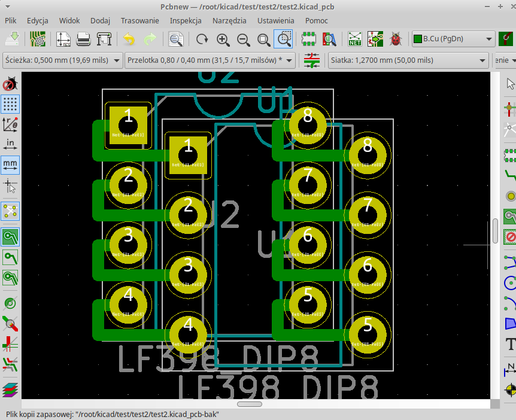Open the Trasowanie menu
The height and width of the screenshot is (420, 516).
coord(140,20)
